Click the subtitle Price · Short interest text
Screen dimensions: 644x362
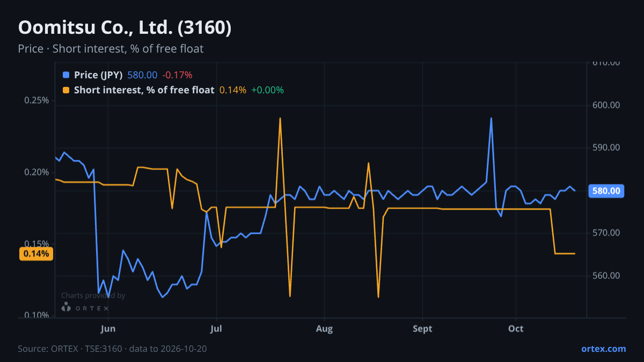pos(111,49)
